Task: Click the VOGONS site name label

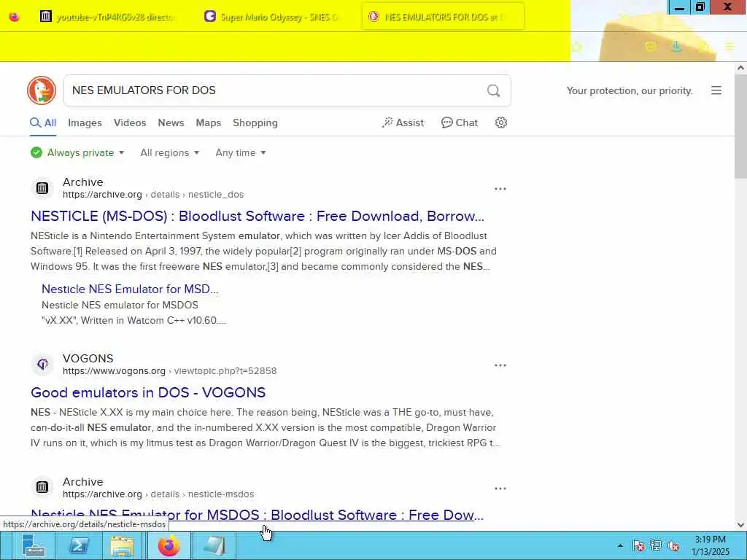Action: (88, 359)
